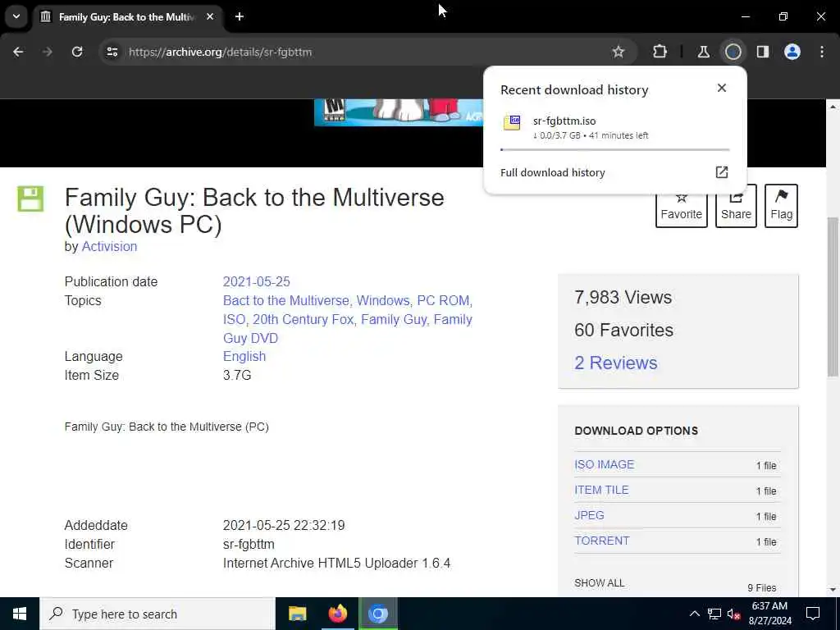The image size is (840, 630).
Task: Open Chrome Labs flask icon
Action: 703,52
